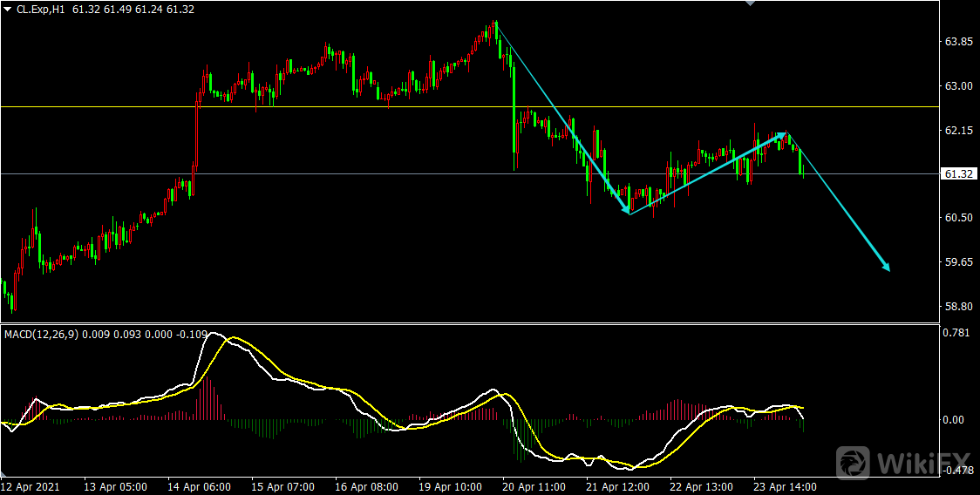Click the 23 Apr 14:00 time label
The image size is (980, 495).
[785, 486]
